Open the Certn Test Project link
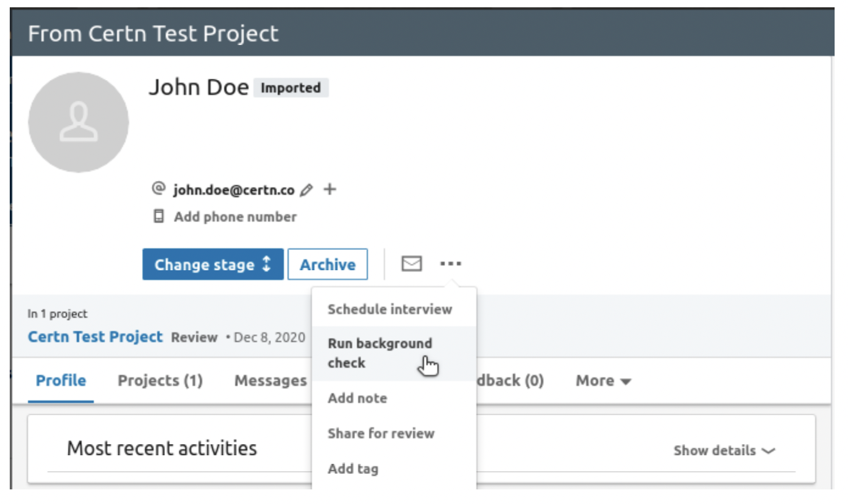 click(x=96, y=337)
